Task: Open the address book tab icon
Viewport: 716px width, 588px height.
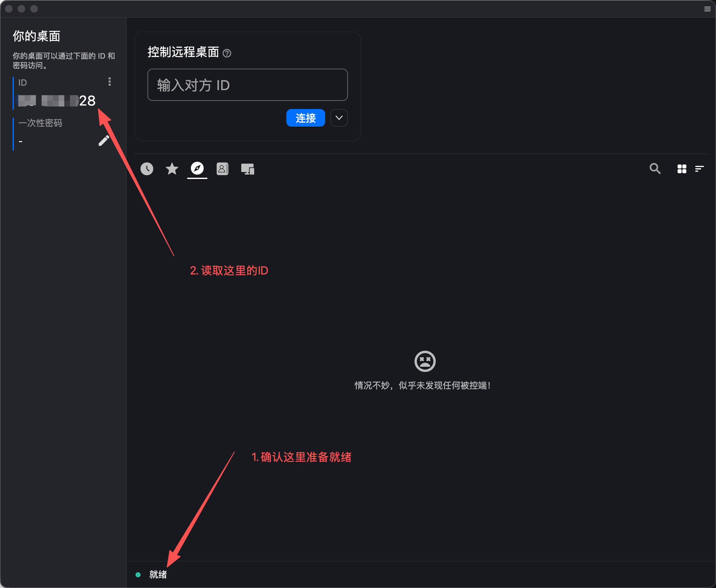Action: 222,169
